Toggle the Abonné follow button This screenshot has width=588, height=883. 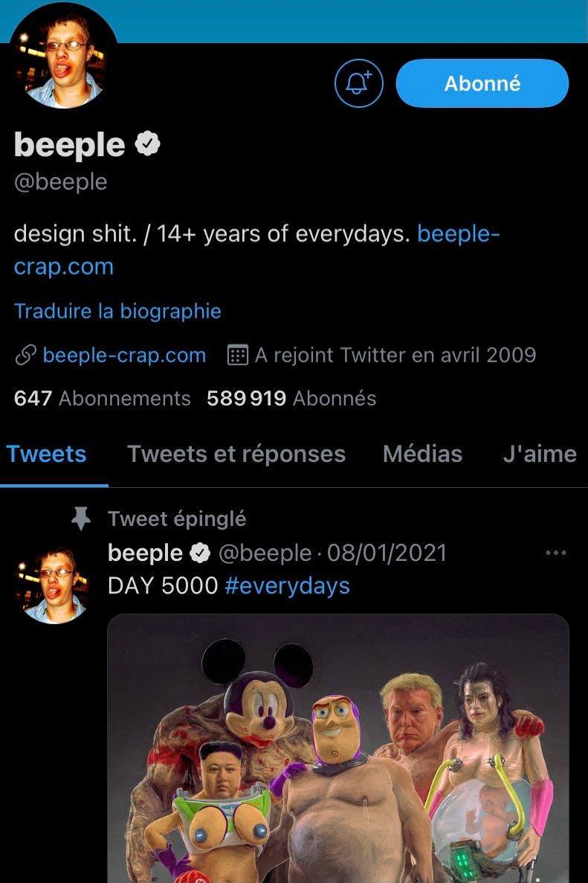click(x=482, y=83)
